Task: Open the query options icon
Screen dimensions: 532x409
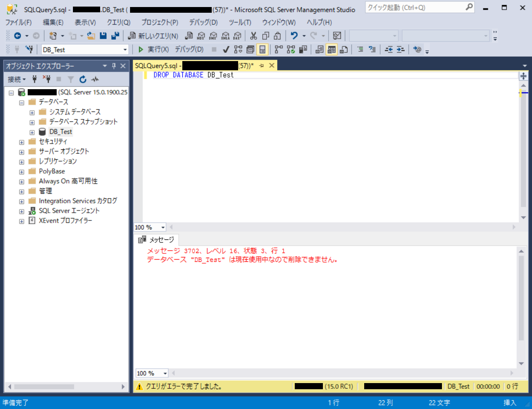Action: (250, 50)
